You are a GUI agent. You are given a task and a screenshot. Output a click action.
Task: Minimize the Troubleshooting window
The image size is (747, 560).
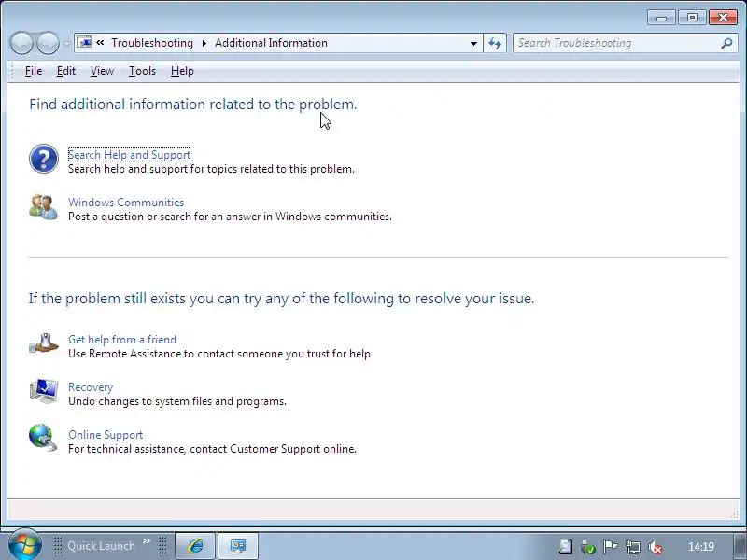click(x=661, y=18)
